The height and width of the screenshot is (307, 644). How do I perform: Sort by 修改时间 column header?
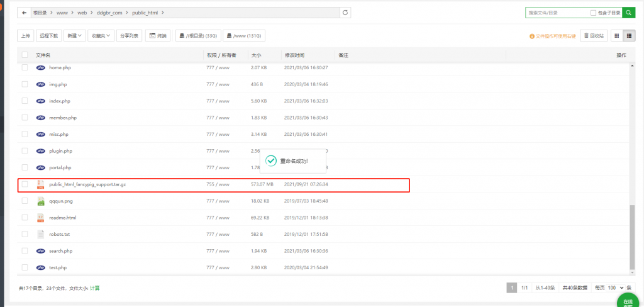(294, 55)
